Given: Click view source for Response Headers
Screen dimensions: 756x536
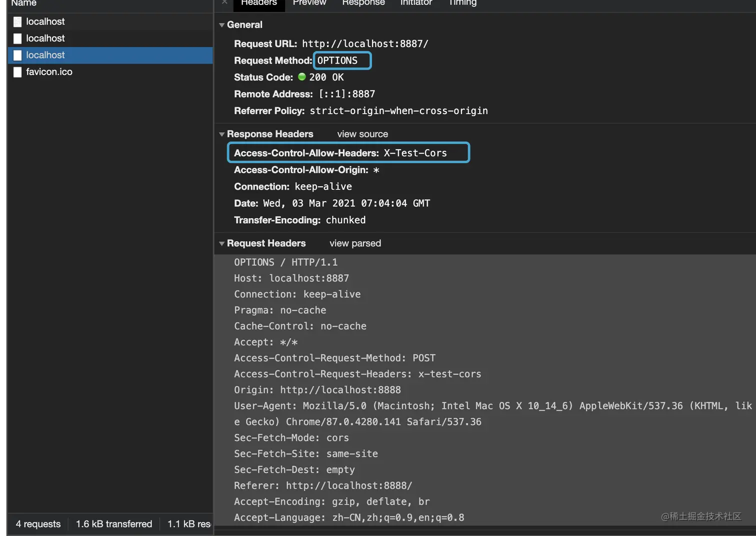Looking at the screenshot, I should (x=362, y=134).
